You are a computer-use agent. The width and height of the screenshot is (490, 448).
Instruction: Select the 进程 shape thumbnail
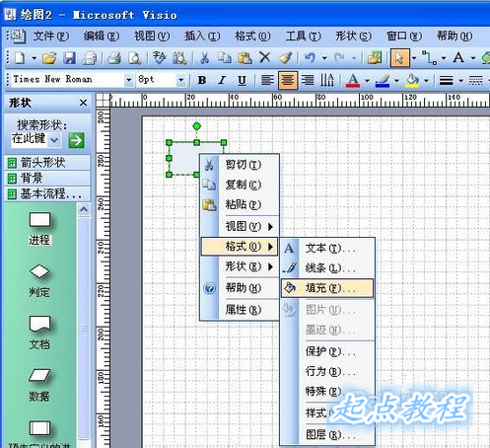point(39,220)
